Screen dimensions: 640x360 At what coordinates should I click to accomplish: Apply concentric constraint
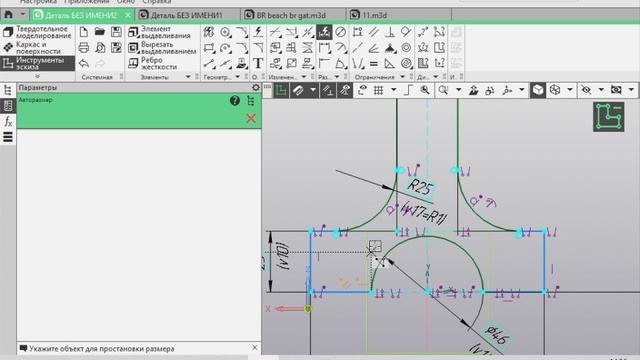click(x=406, y=48)
